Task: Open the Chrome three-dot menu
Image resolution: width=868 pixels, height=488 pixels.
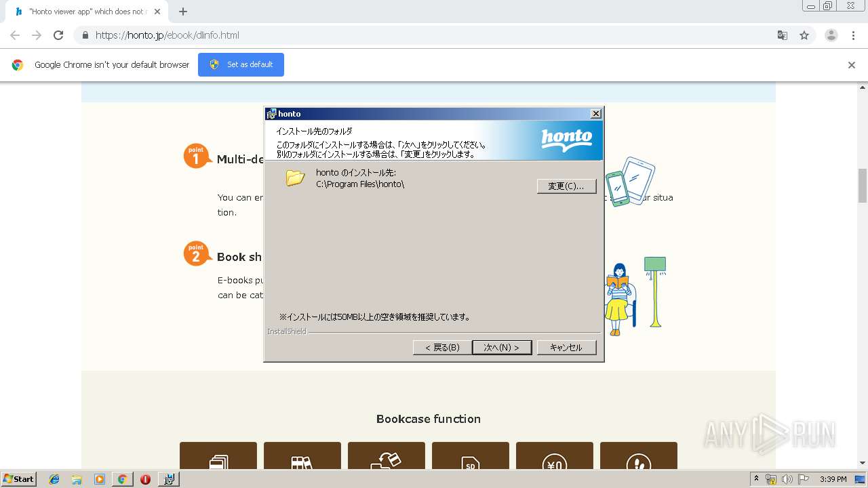Action: (854, 35)
